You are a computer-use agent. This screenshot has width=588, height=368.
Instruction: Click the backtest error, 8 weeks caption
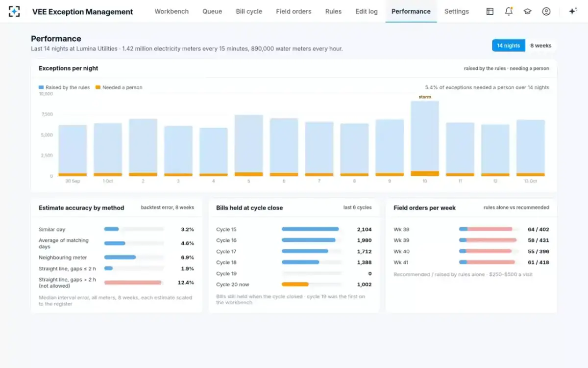point(168,208)
